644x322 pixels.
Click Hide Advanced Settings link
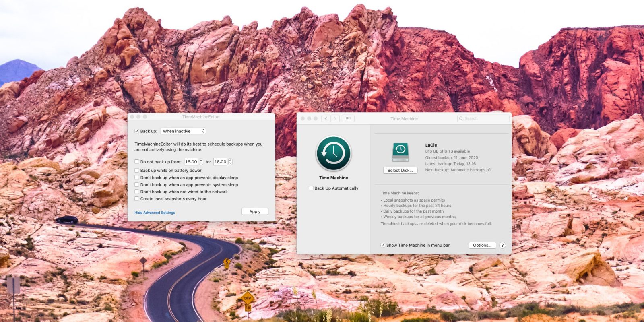pos(155,213)
